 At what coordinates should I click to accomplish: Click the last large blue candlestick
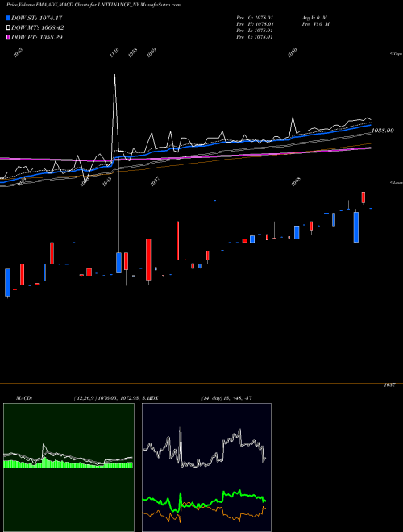coord(355,227)
